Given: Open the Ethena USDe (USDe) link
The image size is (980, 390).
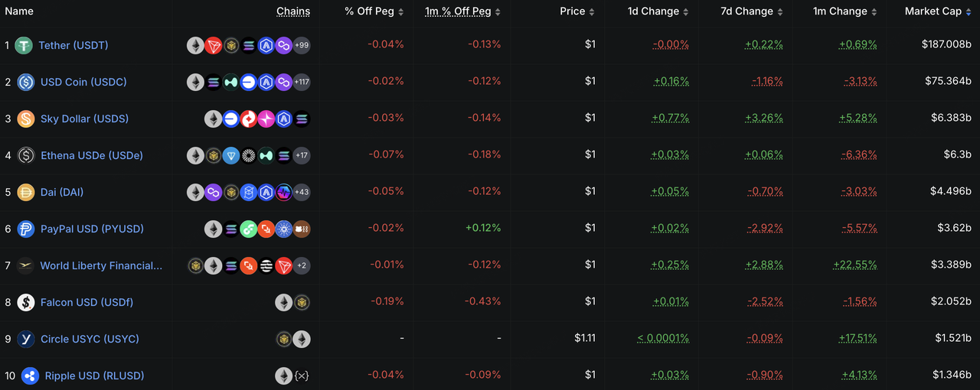Looking at the screenshot, I should [x=91, y=155].
